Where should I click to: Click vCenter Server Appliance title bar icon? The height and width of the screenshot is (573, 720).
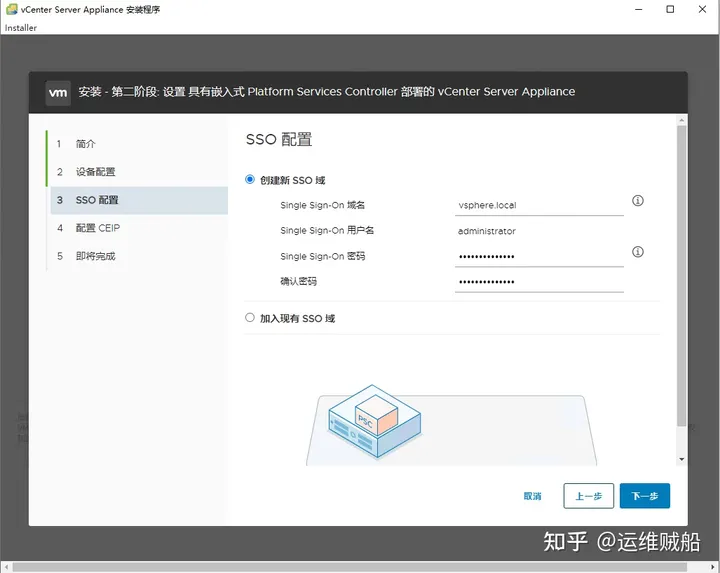pyautogui.click(x=11, y=9)
